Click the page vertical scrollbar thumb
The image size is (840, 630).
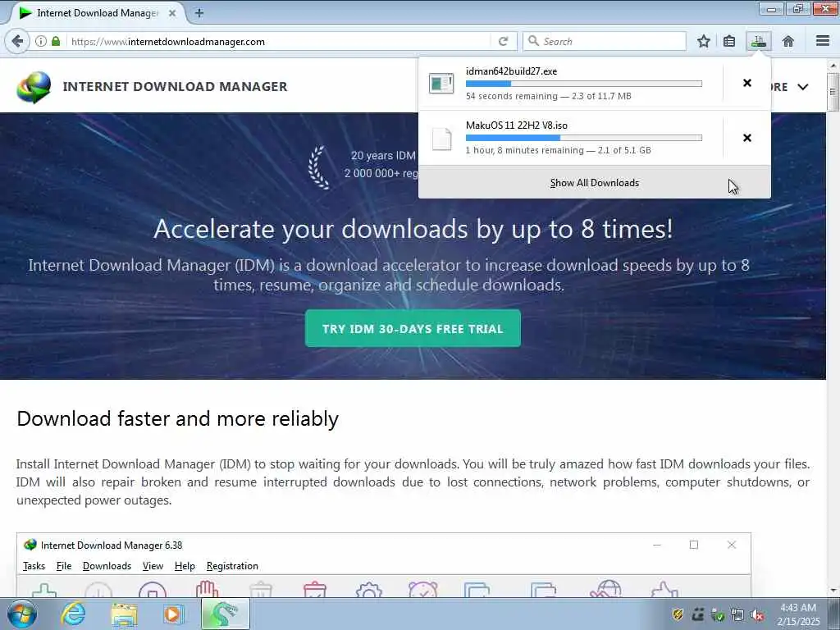pos(833,92)
